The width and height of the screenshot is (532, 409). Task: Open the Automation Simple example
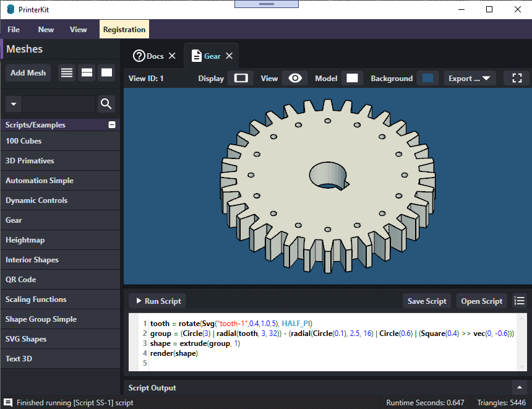tap(61, 181)
